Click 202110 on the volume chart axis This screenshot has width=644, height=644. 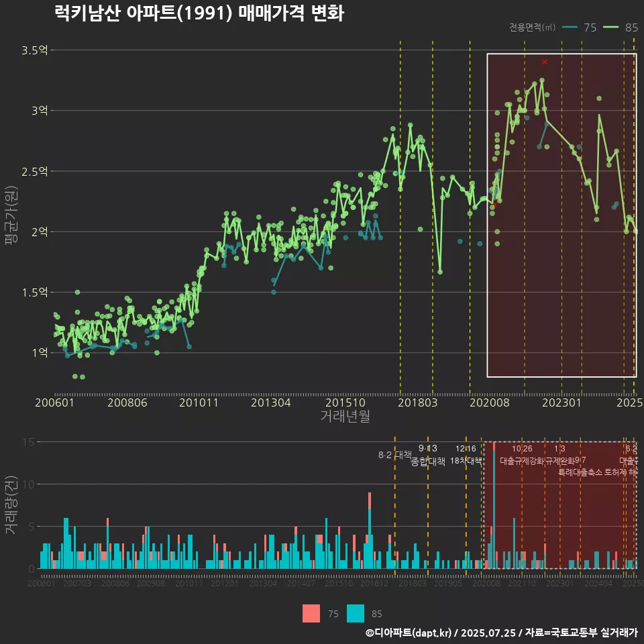pyautogui.click(x=522, y=583)
